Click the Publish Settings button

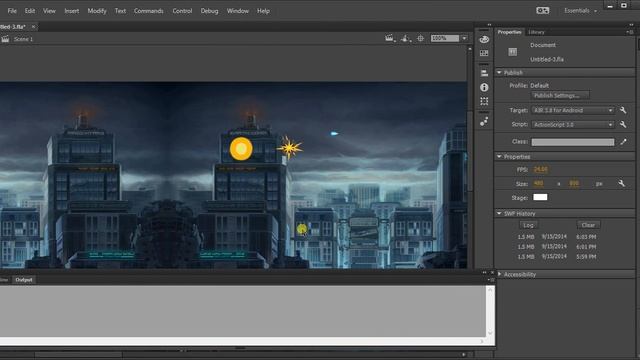click(560, 96)
